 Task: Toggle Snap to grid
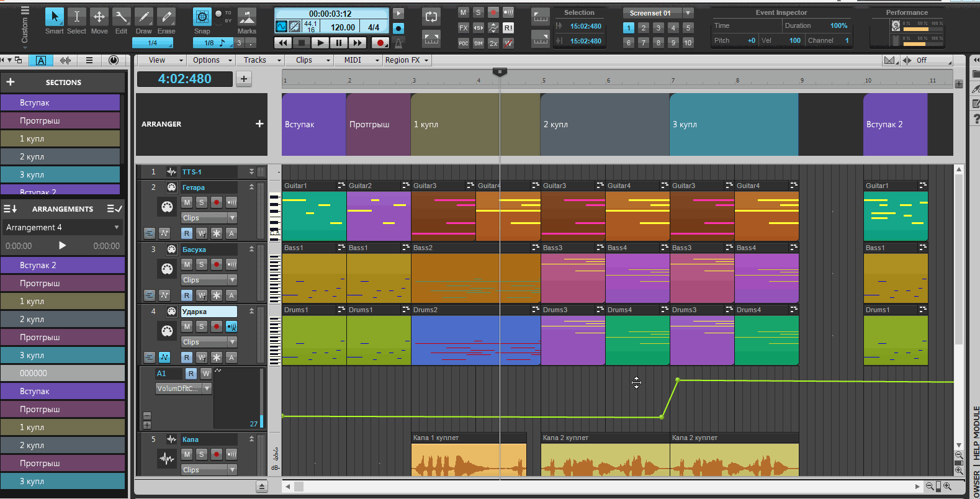point(202,17)
